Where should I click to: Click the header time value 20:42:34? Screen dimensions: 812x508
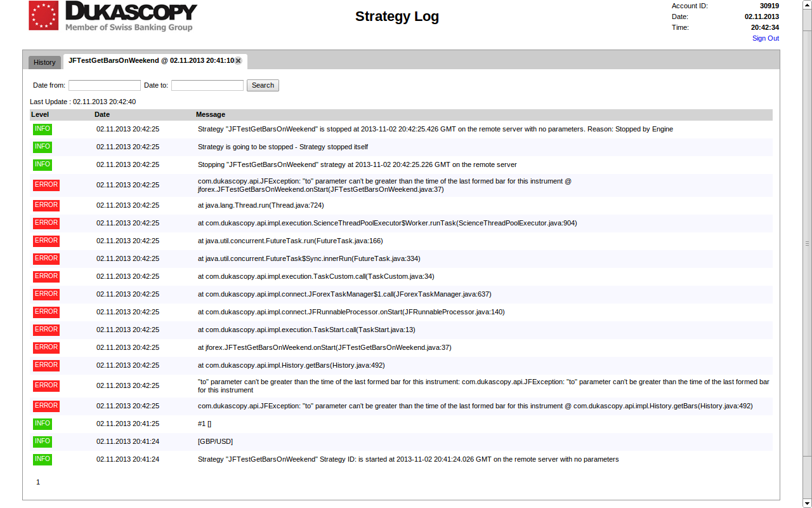coord(765,27)
